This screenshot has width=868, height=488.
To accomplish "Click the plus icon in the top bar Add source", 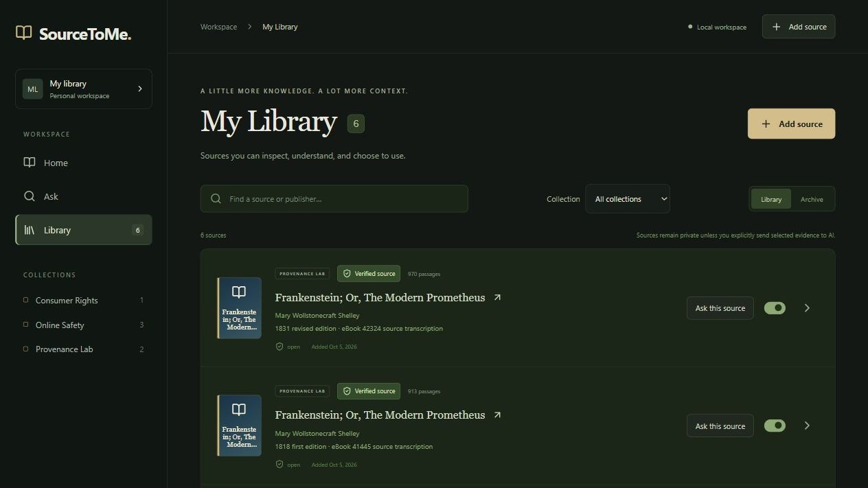I will [777, 27].
